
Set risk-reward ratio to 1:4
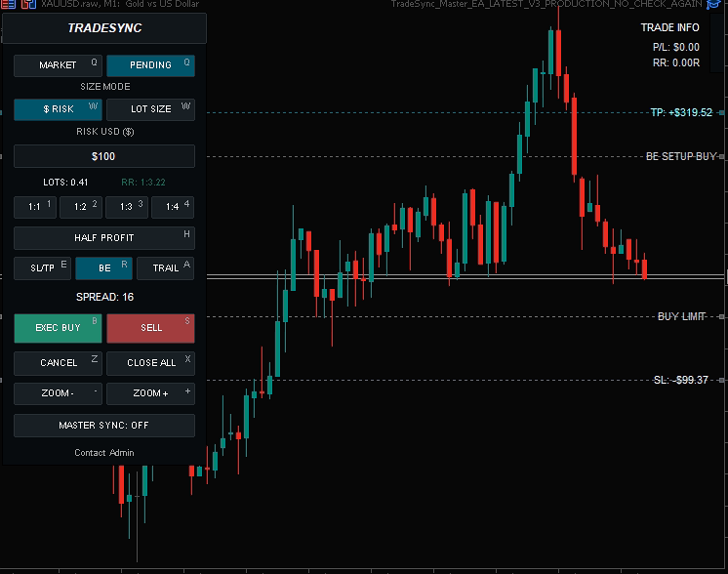(x=173, y=207)
